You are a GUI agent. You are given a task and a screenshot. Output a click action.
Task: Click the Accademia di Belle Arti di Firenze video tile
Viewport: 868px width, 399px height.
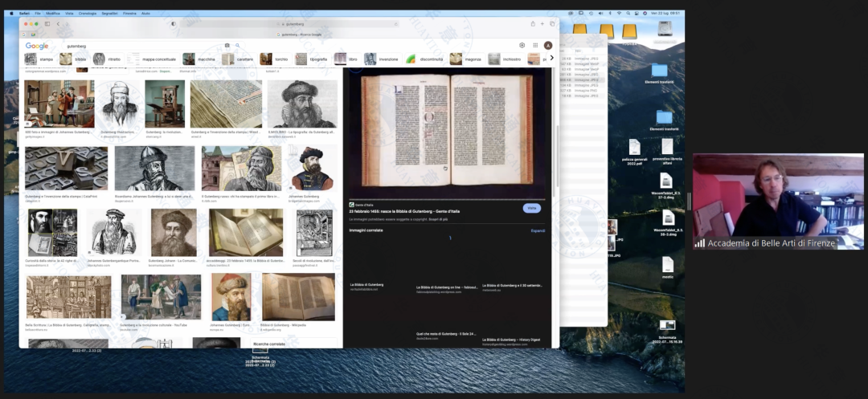pos(778,202)
